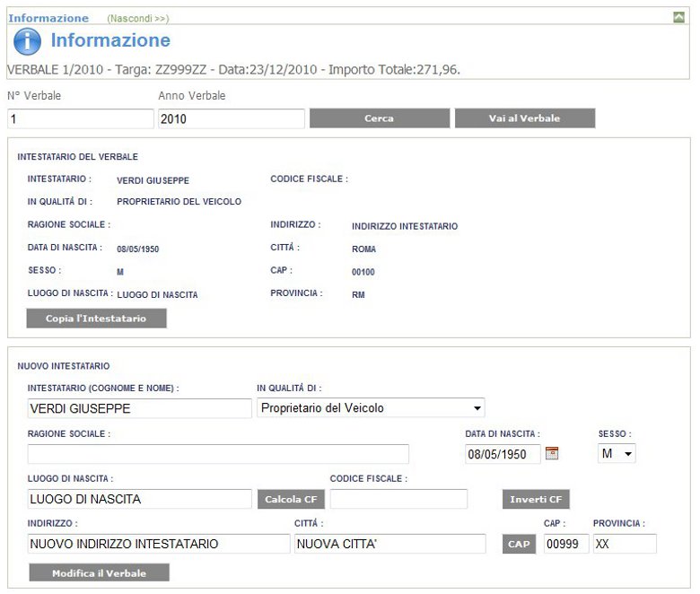Select the Intestatario name input field
700x594 pixels.
click(x=139, y=409)
